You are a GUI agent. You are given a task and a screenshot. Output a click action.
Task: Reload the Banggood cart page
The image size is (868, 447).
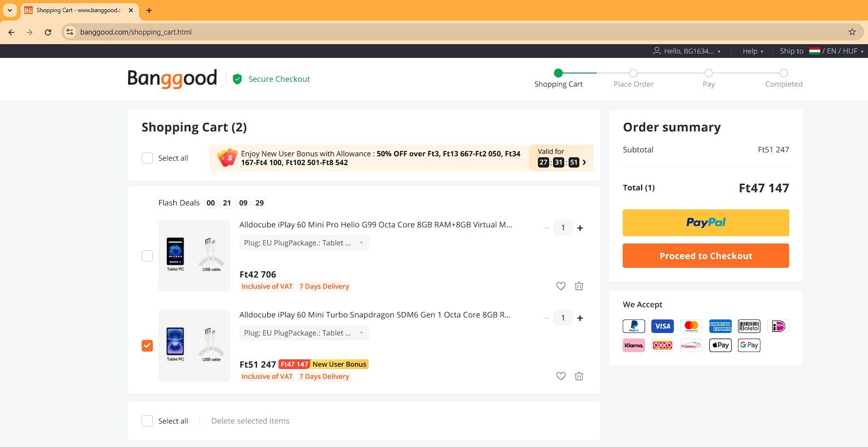(x=48, y=32)
